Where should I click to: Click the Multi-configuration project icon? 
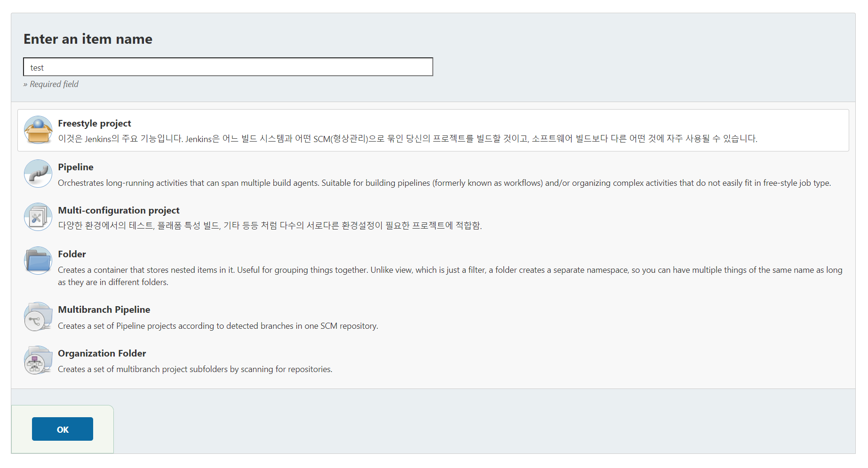(38, 217)
